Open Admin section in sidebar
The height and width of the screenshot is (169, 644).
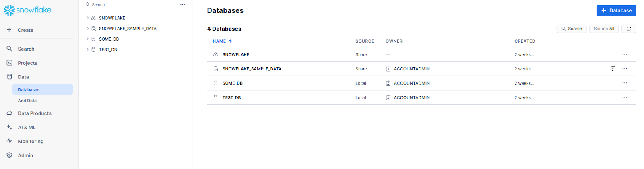click(x=25, y=155)
